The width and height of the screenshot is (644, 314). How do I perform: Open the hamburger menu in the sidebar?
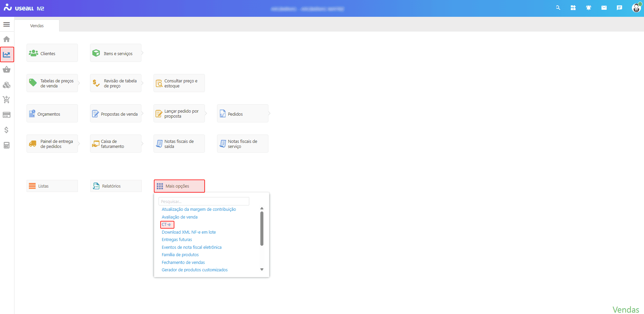tap(6, 25)
